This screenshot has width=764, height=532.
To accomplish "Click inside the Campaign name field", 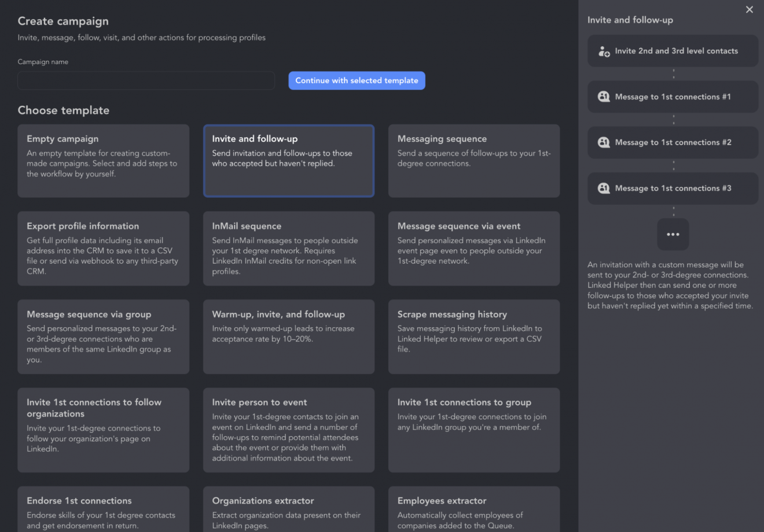I will pos(146,80).
